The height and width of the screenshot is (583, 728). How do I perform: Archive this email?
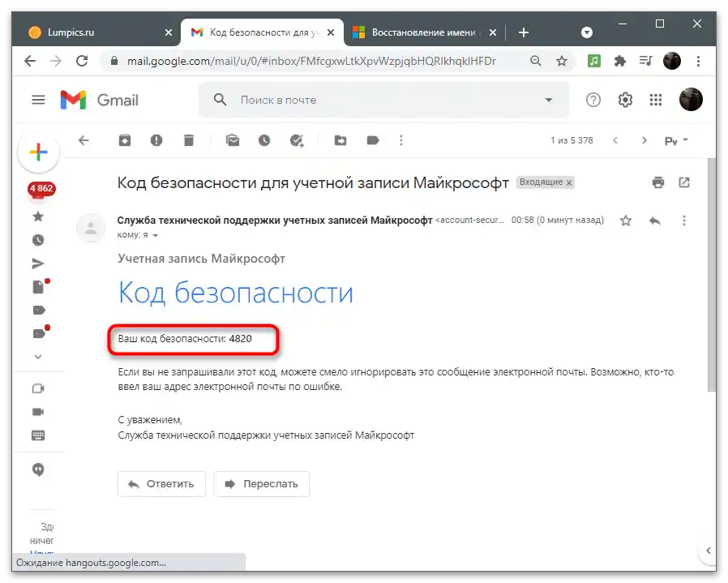(124, 140)
